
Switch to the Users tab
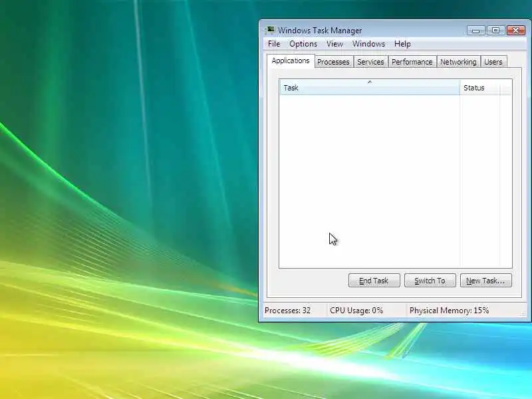493,62
